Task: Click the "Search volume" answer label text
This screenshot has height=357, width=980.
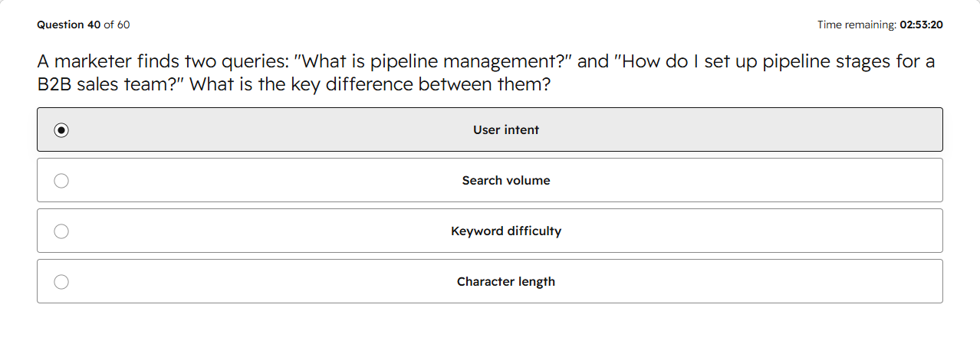Action: pos(506,181)
